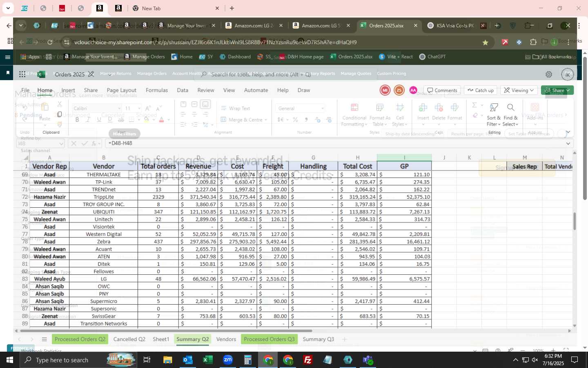
Task: Decrease font size with the smaller A icon
Action: point(159,108)
